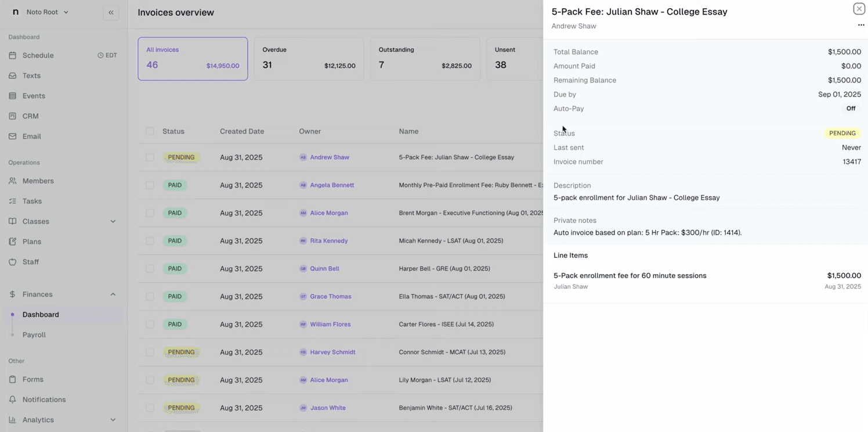
Task: Open the invoice panel's more options menu
Action: 861,26
